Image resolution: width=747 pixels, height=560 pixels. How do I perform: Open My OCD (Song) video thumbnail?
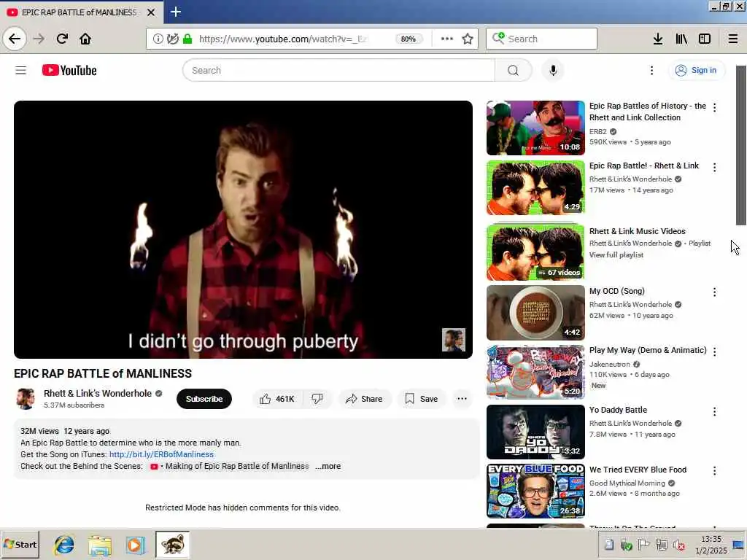[535, 312]
